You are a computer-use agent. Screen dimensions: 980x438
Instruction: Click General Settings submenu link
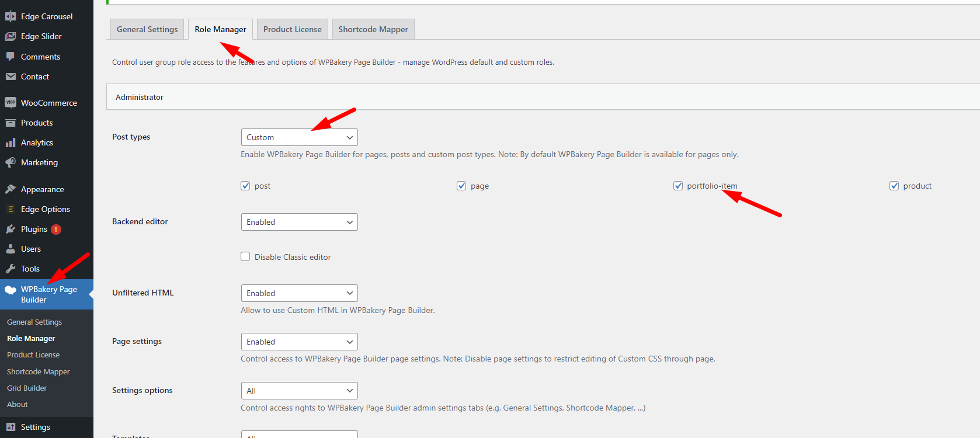(34, 322)
